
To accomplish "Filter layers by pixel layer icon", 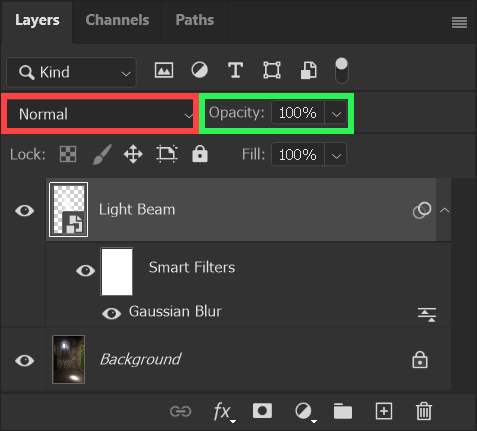I will [x=164, y=70].
